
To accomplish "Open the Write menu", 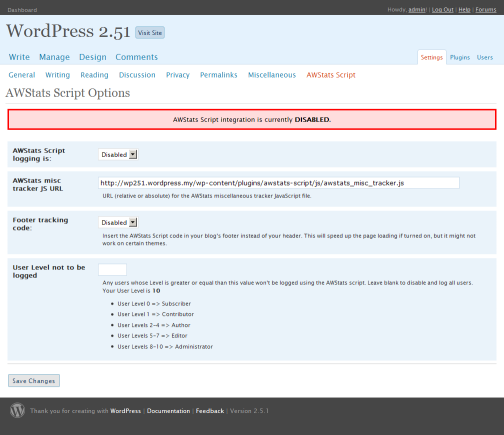I will [19, 57].
